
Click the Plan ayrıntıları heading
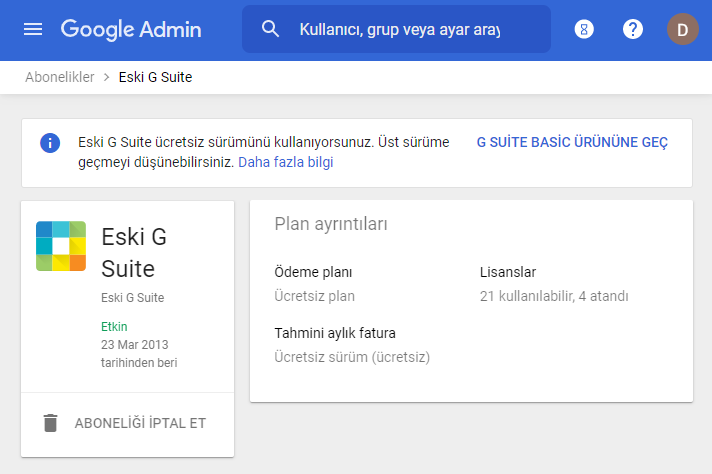tap(331, 224)
